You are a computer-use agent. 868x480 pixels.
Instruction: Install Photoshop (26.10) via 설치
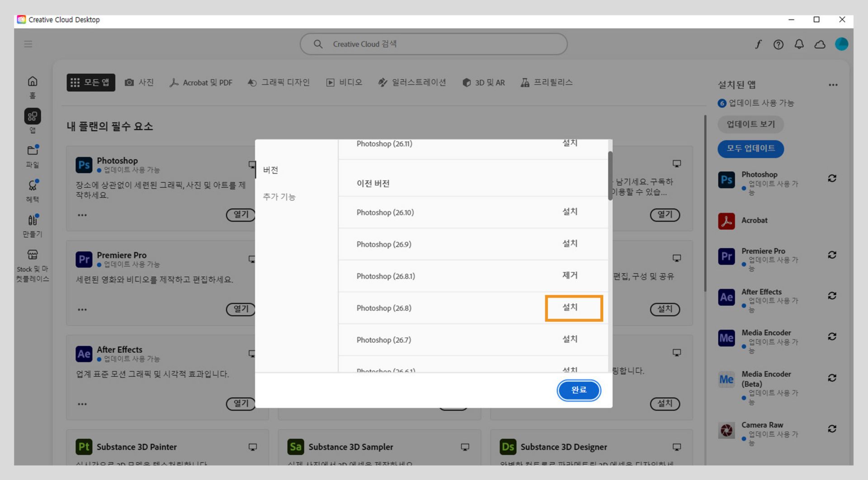[x=570, y=212]
